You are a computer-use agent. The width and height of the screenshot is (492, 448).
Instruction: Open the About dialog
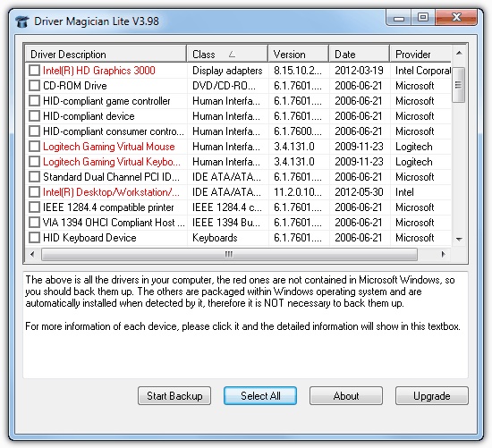346,396
